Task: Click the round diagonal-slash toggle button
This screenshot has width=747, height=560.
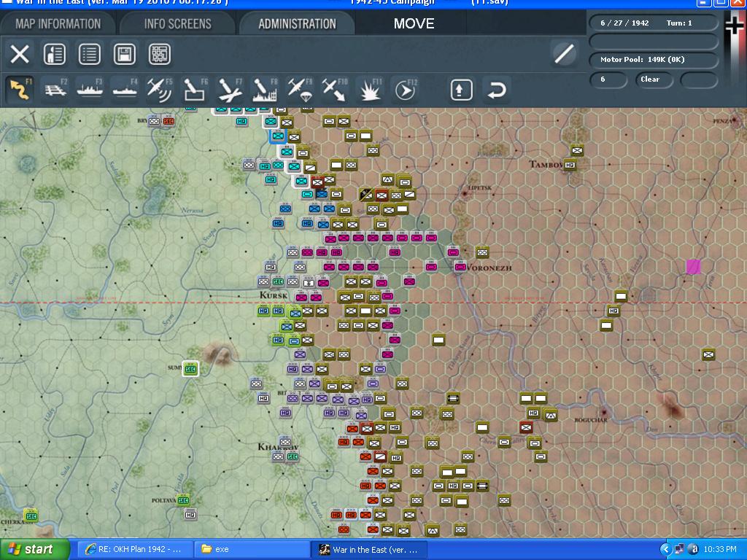Action: point(564,53)
